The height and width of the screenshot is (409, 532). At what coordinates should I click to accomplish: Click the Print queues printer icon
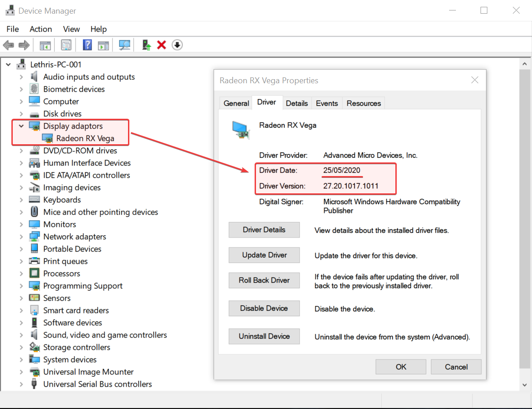point(34,261)
